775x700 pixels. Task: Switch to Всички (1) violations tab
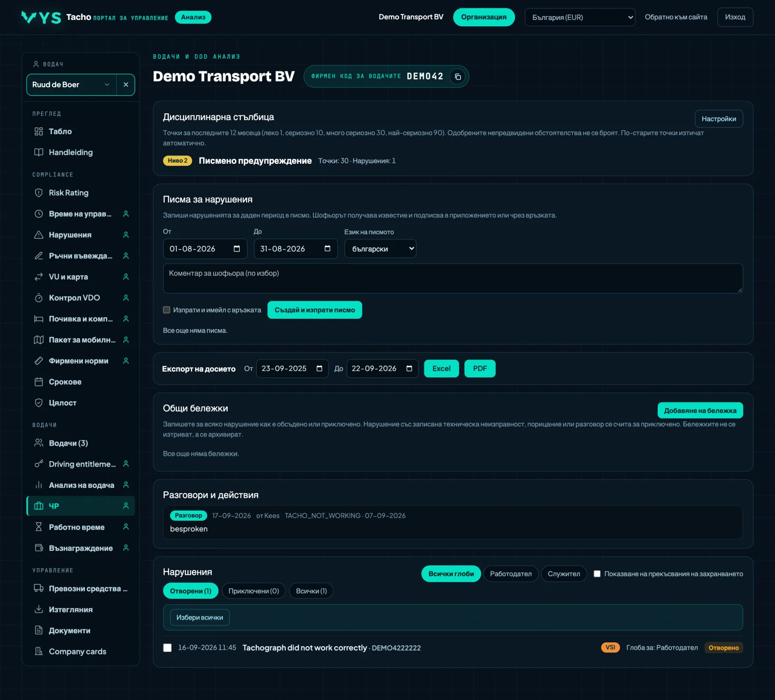pos(311,591)
